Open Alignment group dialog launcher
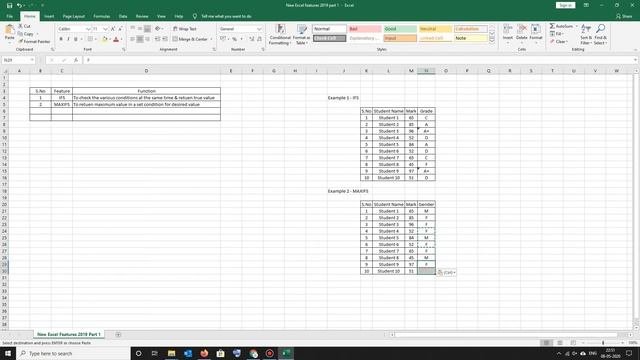This screenshot has height=360, width=640. click(214, 49)
